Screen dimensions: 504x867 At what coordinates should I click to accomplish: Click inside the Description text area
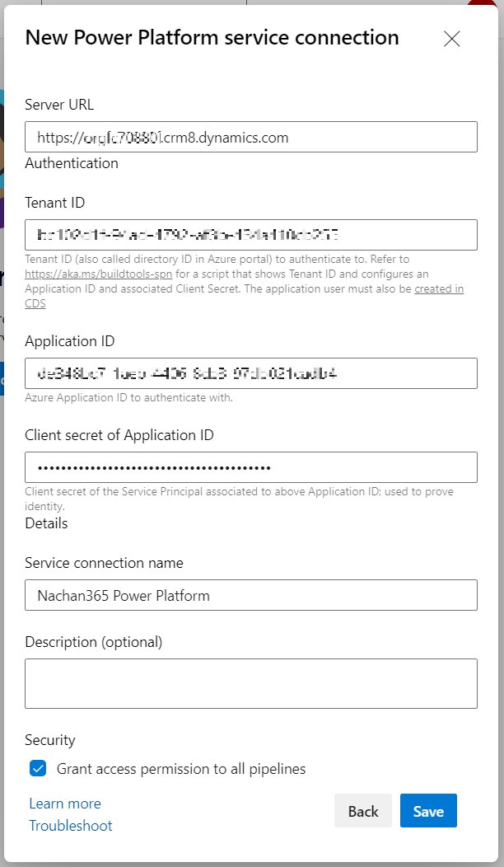pyautogui.click(x=251, y=683)
